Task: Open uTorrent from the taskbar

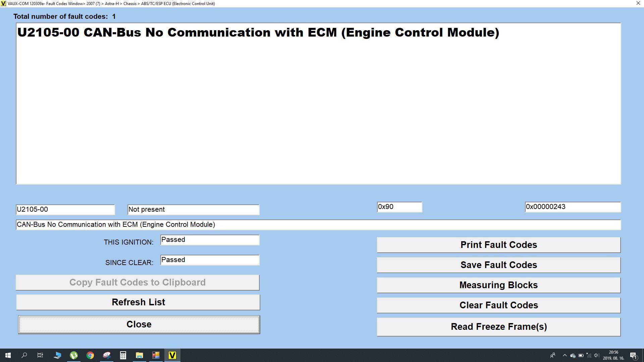Action: 74,355
